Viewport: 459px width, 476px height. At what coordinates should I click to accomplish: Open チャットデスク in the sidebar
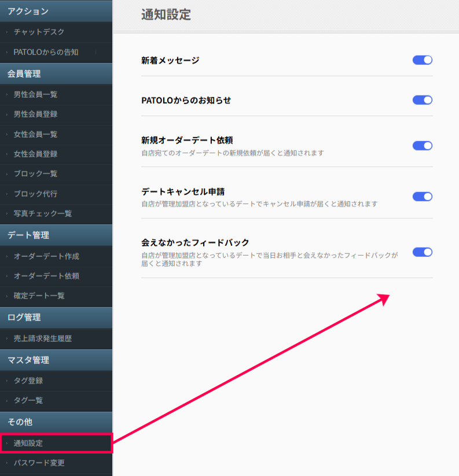click(x=39, y=32)
